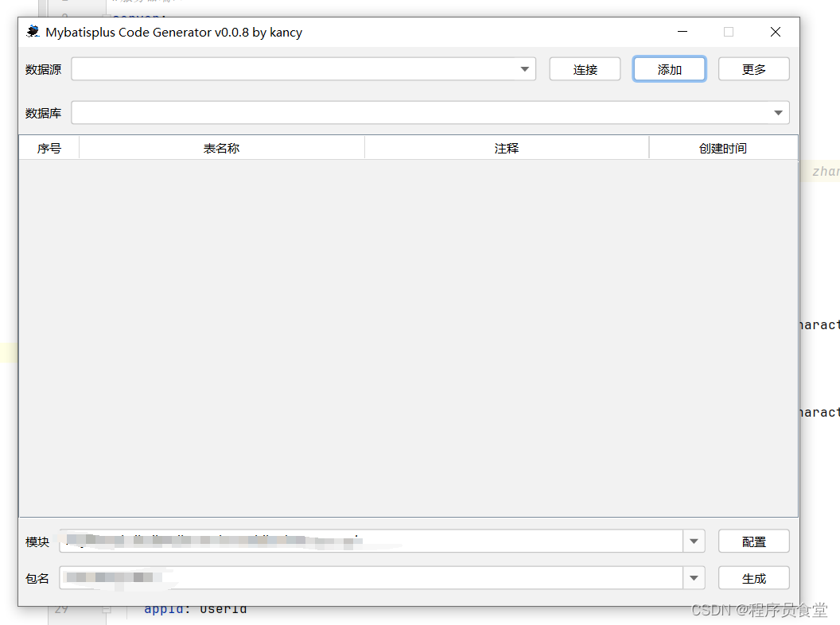
Task: Expand the 模块 module dropdown
Action: (693, 541)
